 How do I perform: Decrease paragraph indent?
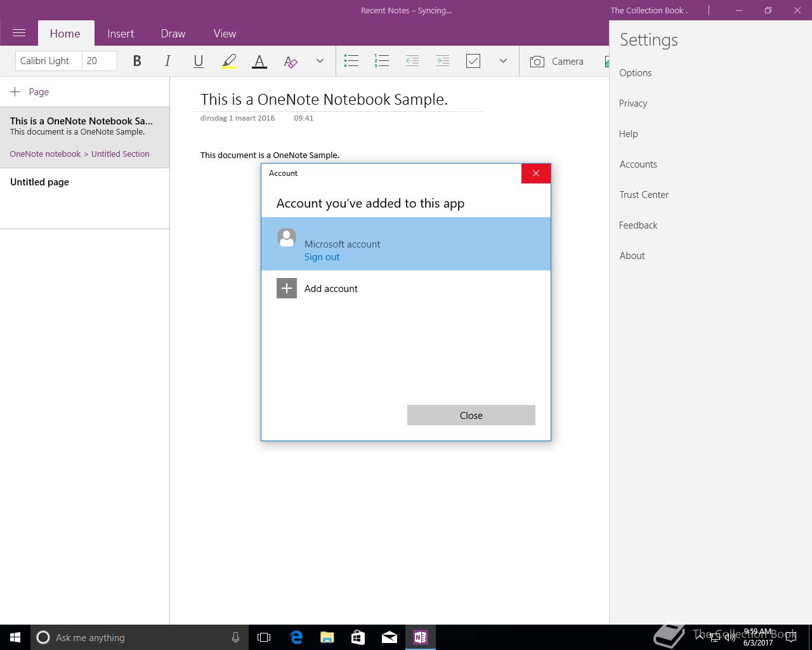412,61
